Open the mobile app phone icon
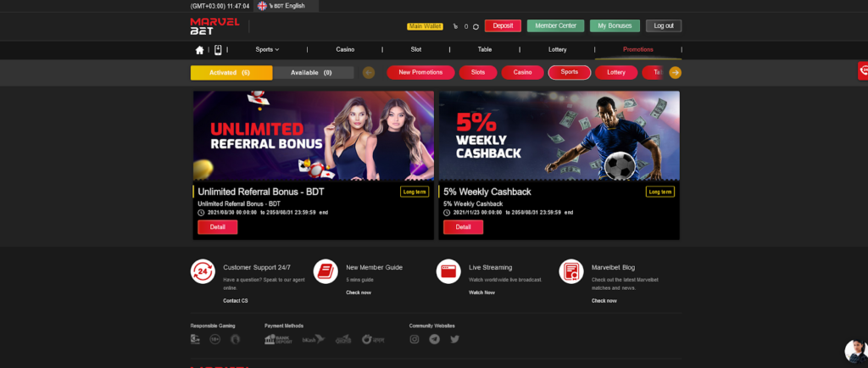 tap(218, 50)
